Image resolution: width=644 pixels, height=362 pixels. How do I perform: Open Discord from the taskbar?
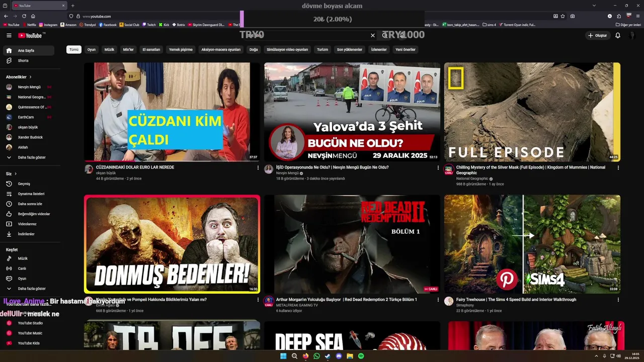click(x=339, y=356)
